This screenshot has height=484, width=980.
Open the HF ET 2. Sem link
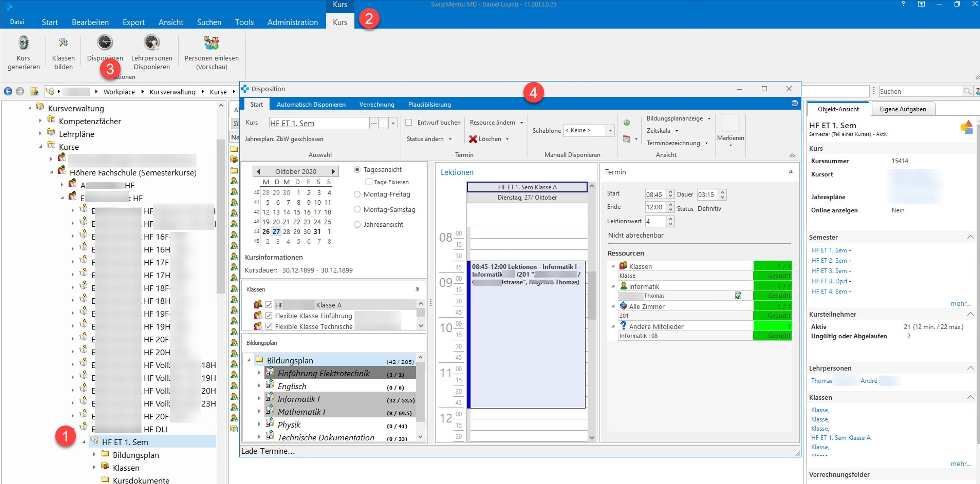coord(829,260)
